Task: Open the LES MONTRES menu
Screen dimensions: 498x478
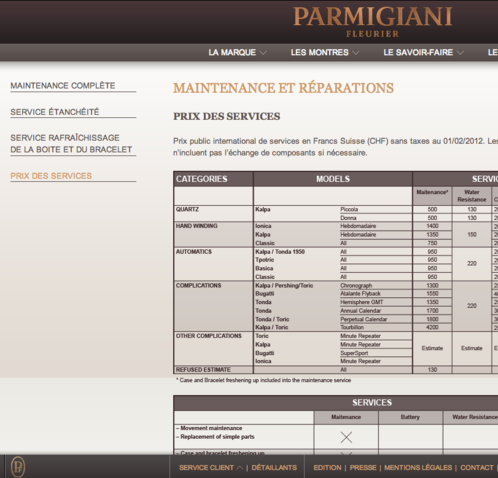Action: [x=319, y=52]
